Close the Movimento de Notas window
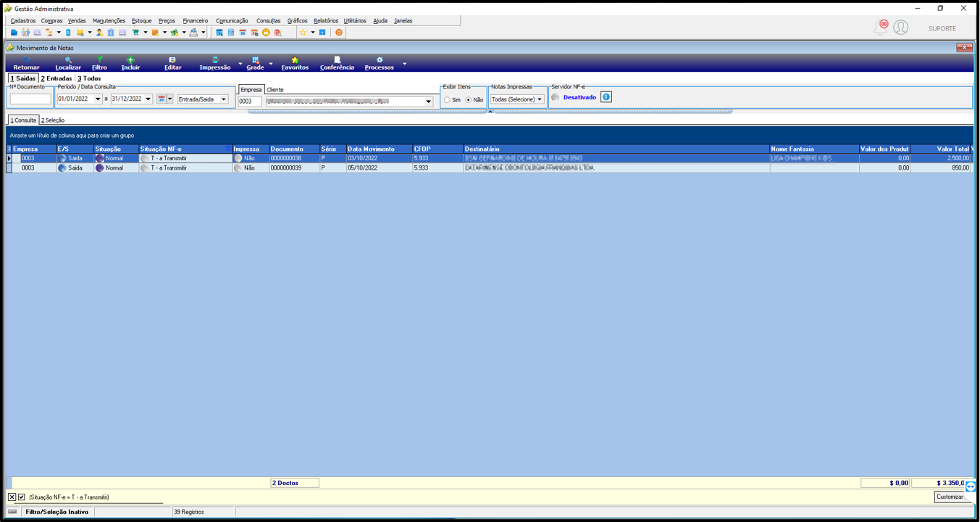The image size is (980, 522). point(964,48)
